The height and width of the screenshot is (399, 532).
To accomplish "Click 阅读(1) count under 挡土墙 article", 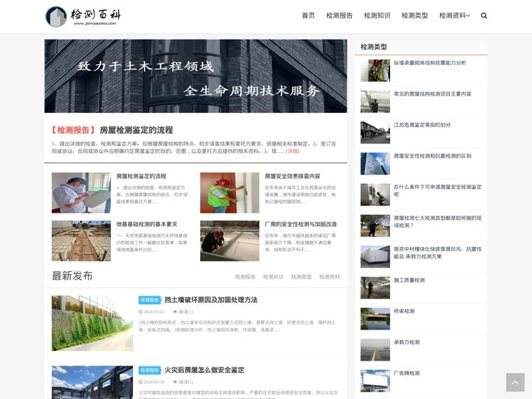I will coord(183,312).
